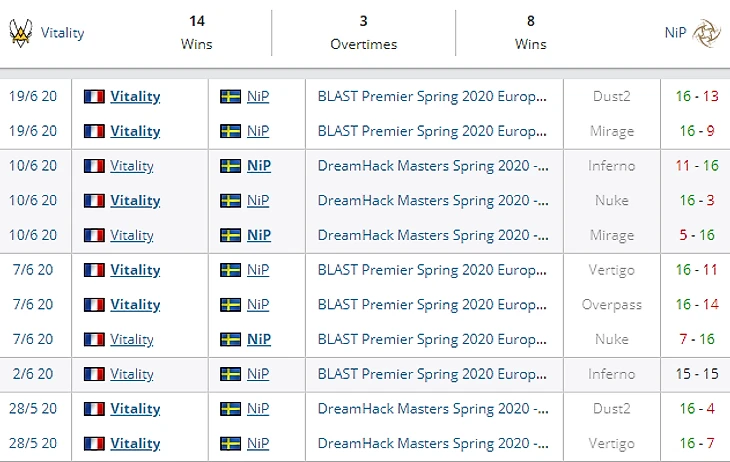Viewport: 730px width, 462px height.
Task: Click Swedish flag in Nuke 10/6 row
Action: pyautogui.click(x=230, y=201)
